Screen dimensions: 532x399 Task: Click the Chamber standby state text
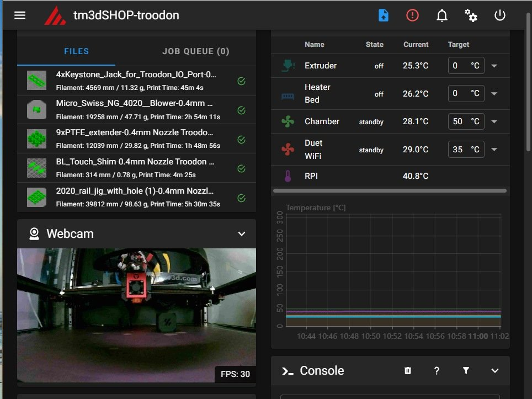pyautogui.click(x=371, y=122)
